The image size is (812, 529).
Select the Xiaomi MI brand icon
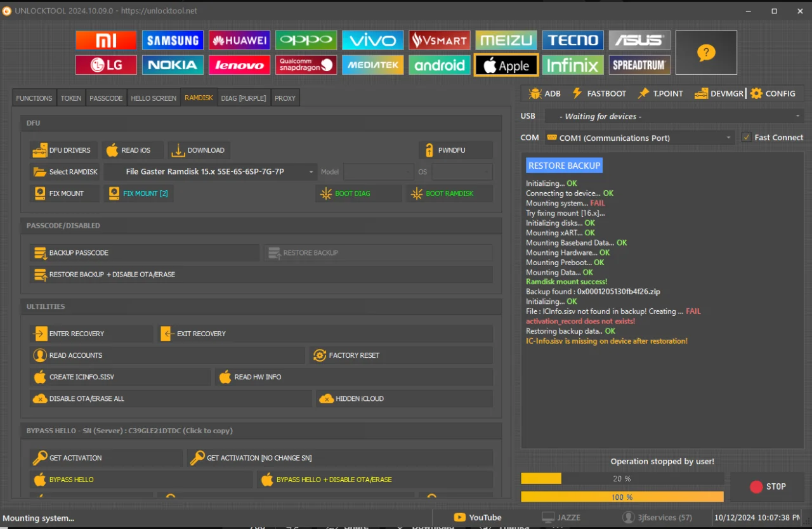coord(106,40)
